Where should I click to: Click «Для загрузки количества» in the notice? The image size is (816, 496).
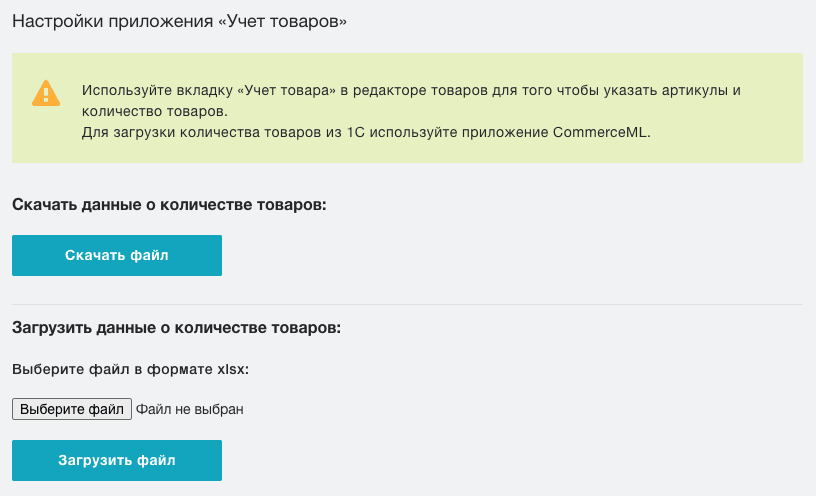point(171,133)
